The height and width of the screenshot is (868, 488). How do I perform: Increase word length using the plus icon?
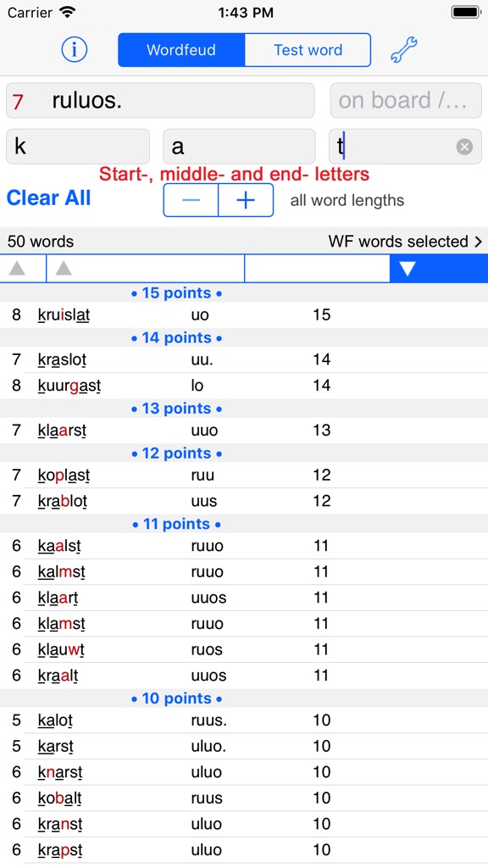(246, 200)
